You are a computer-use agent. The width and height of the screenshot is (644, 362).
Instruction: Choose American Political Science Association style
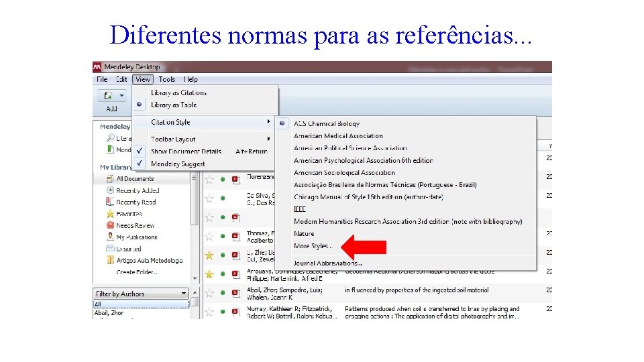(x=350, y=148)
